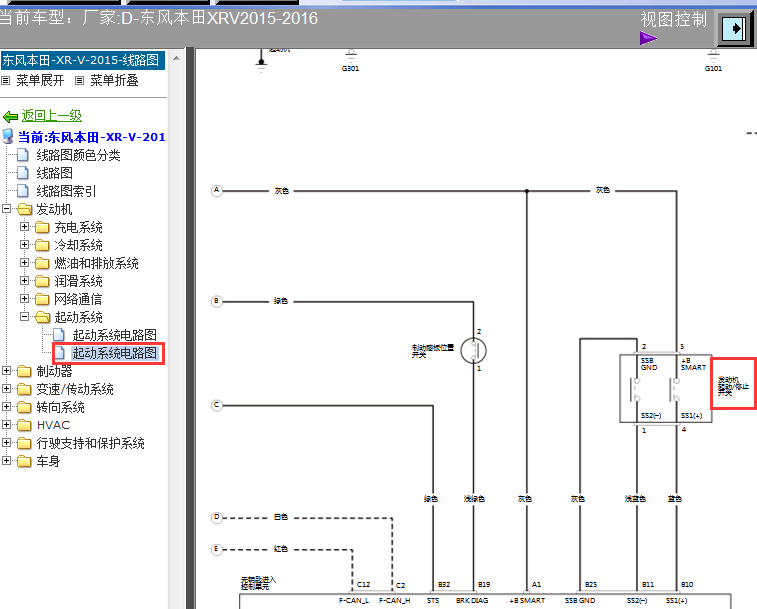Expand the 变速/传动系统 folder
This screenshot has width=757, height=609.
[6, 389]
